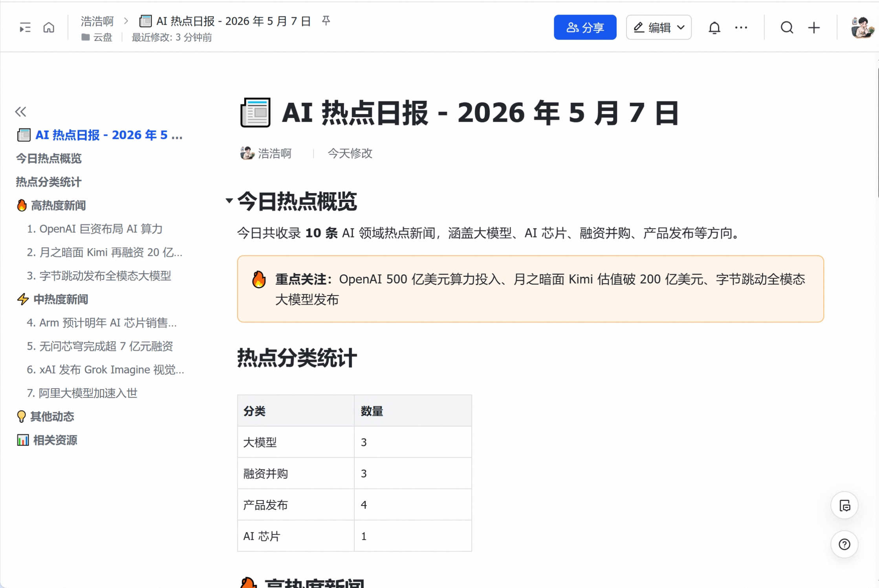Create new item with plus icon
879x588 pixels.
pos(814,27)
